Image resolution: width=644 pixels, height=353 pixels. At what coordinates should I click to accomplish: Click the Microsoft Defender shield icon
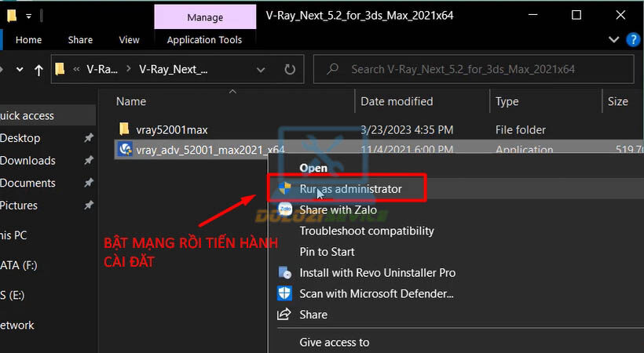coord(284,293)
